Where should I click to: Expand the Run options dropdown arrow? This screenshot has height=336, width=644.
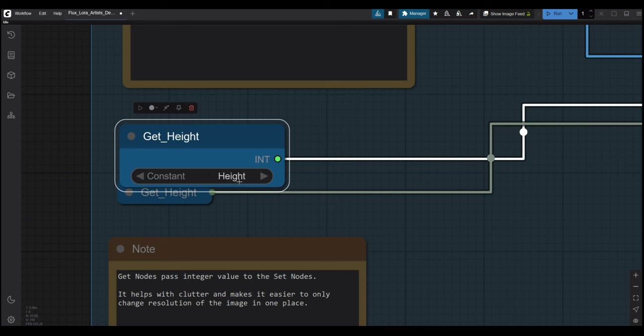(x=571, y=14)
